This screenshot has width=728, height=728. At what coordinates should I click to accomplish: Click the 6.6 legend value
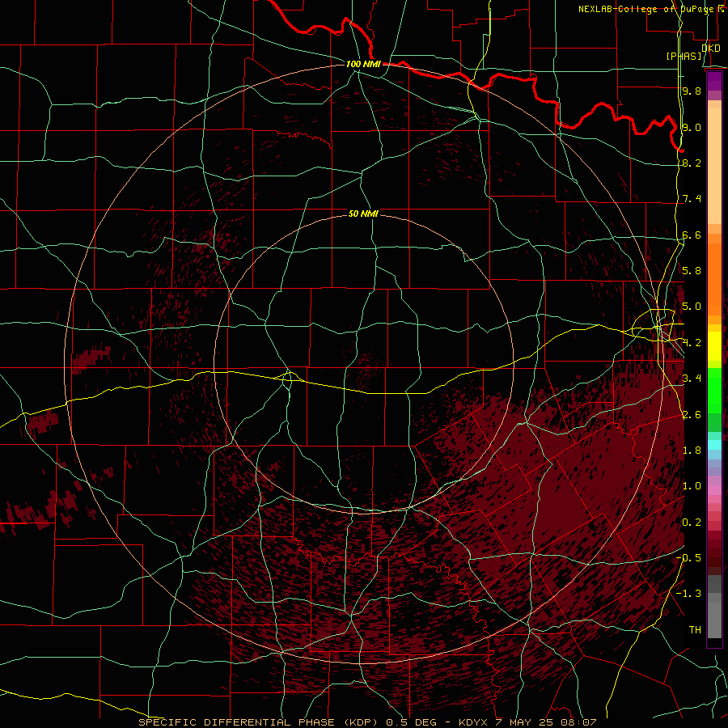692,235
